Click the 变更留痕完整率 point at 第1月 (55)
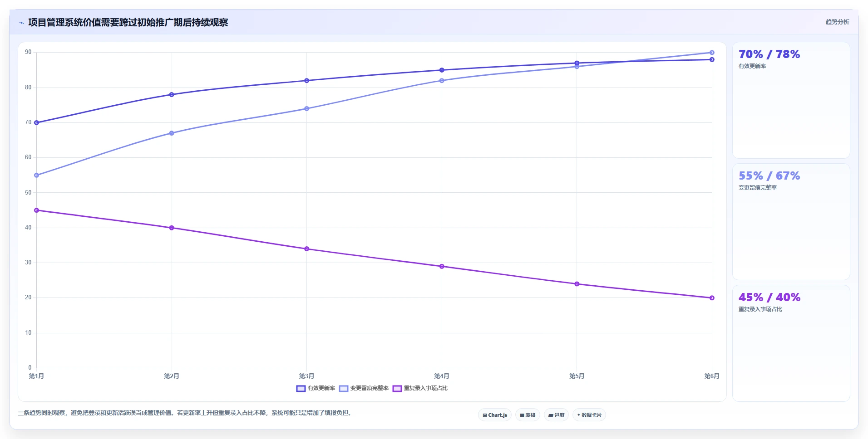Viewport: 868px width, 439px height. (x=37, y=175)
